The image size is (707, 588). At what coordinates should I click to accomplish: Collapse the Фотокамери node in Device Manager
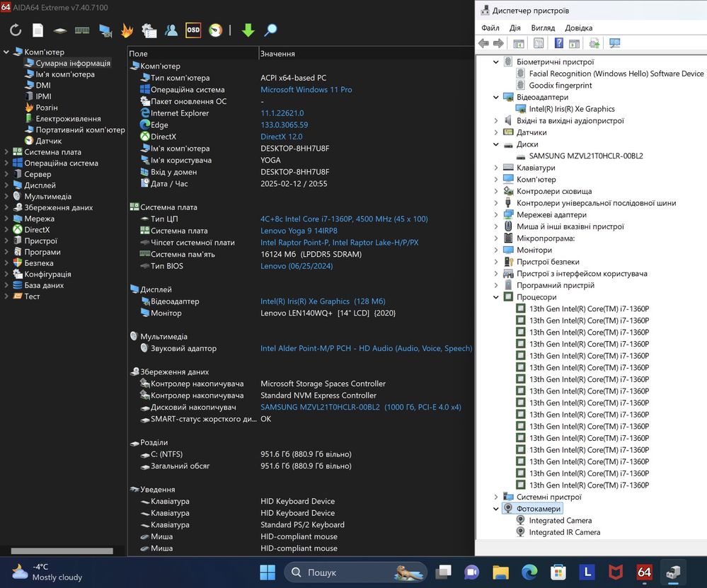[x=496, y=509]
